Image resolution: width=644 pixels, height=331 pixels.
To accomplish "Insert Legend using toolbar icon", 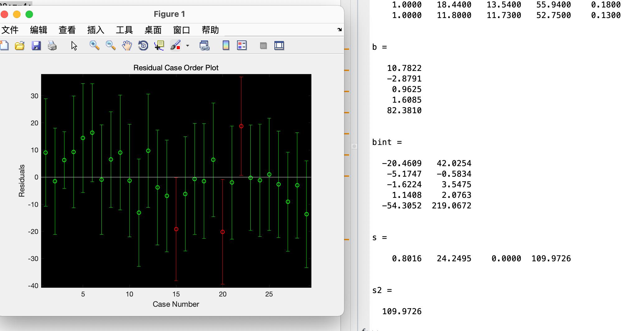I will pyautogui.click(x=242, y=46).
